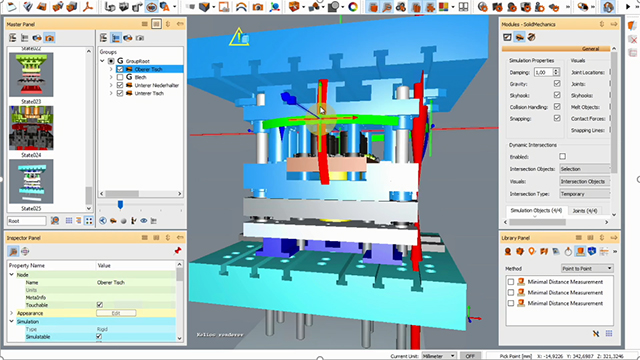Screen dimensions: 640x360
Task: Click the Appearance Edit button
Action: click(116, 313)
